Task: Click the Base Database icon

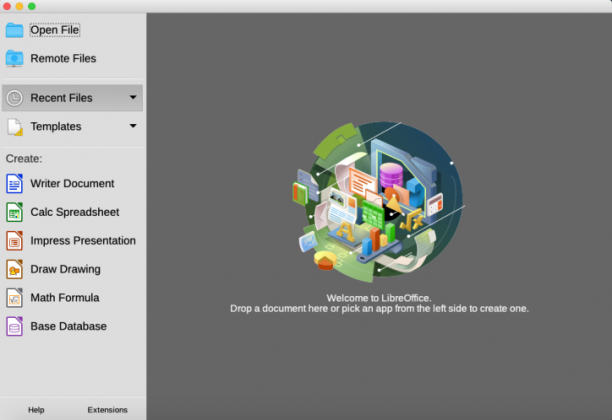Action: pos(14,326)
